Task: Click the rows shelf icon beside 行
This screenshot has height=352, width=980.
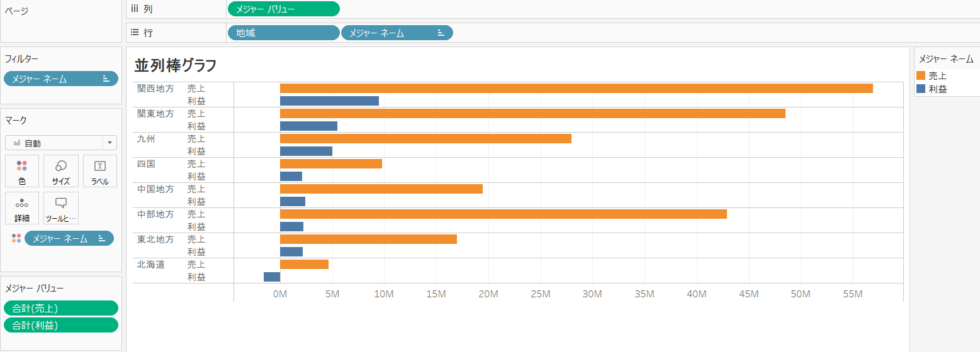Action: click(135, 33)
